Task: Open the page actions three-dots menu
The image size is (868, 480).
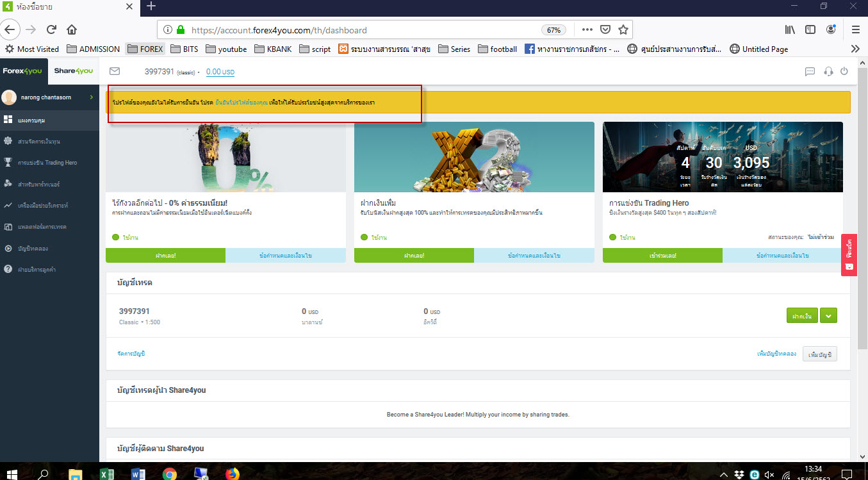Action: click(x=587, y=29)
